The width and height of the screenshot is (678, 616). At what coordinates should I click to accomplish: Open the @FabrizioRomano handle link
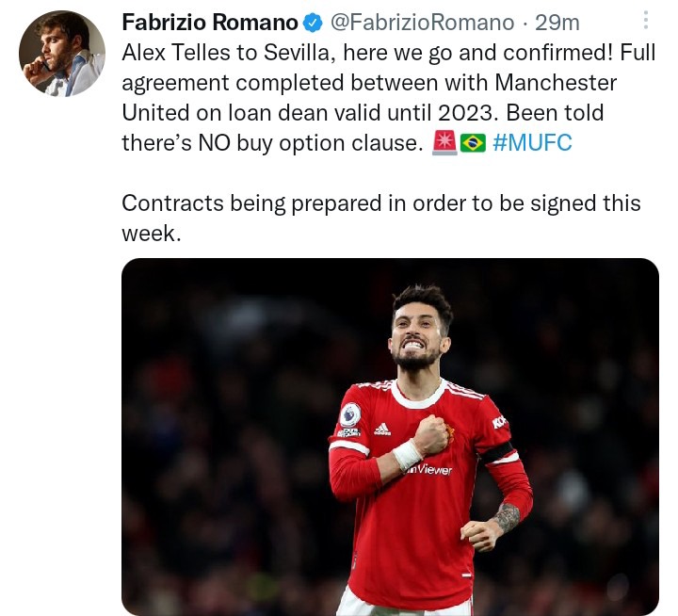point(423,23)
